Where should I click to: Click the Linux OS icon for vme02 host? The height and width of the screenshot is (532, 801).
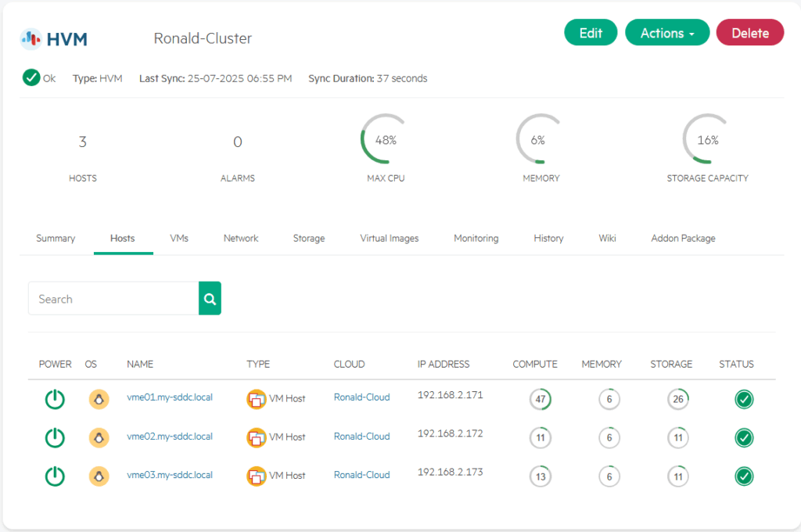(x=99, y=437)
